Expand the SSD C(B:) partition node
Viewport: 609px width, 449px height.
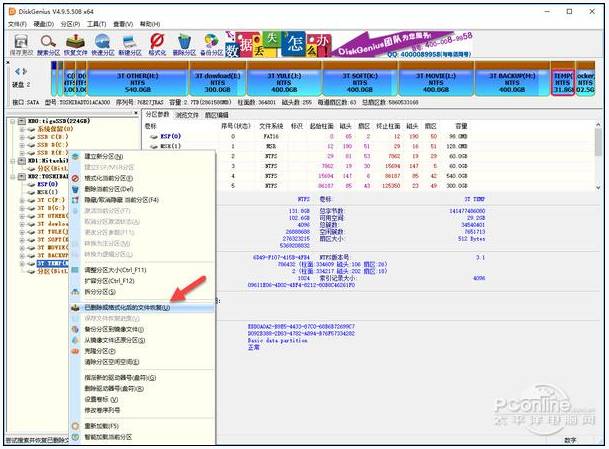point(22,137)
